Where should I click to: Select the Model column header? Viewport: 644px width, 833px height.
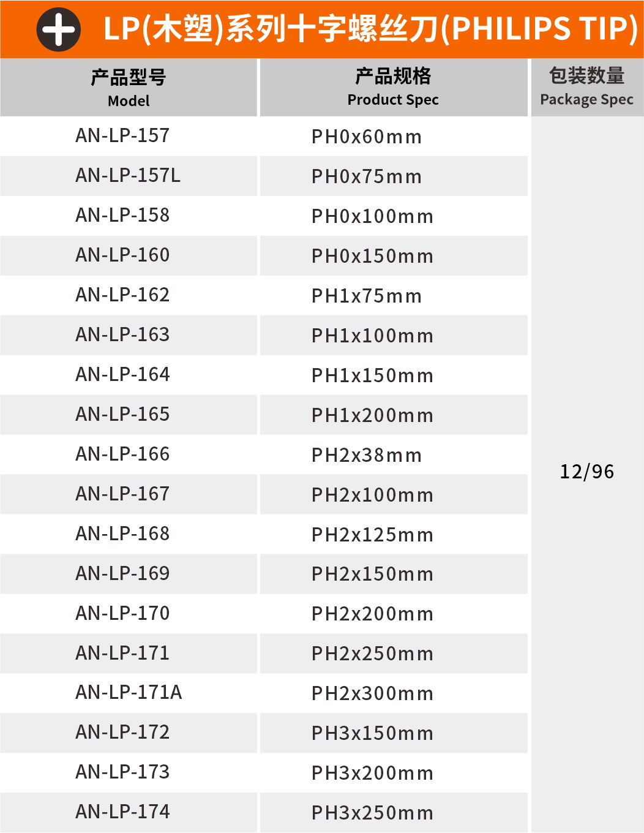click(129, 88)
